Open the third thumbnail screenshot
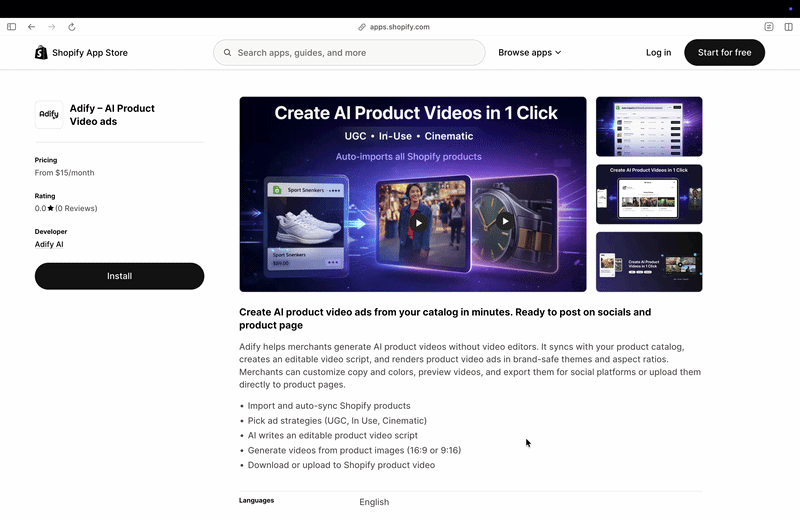The height and width of the screenshot is (520, 800). pos(649,262)
